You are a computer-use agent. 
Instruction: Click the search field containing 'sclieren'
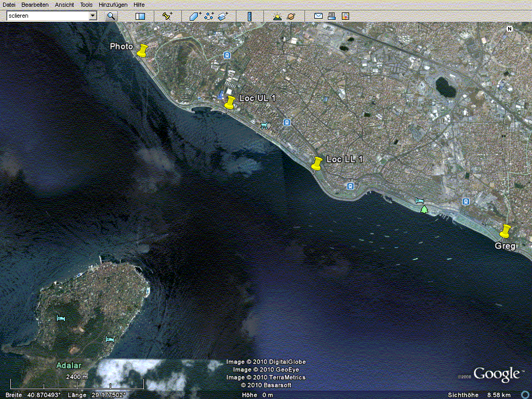tap(47, 16)
